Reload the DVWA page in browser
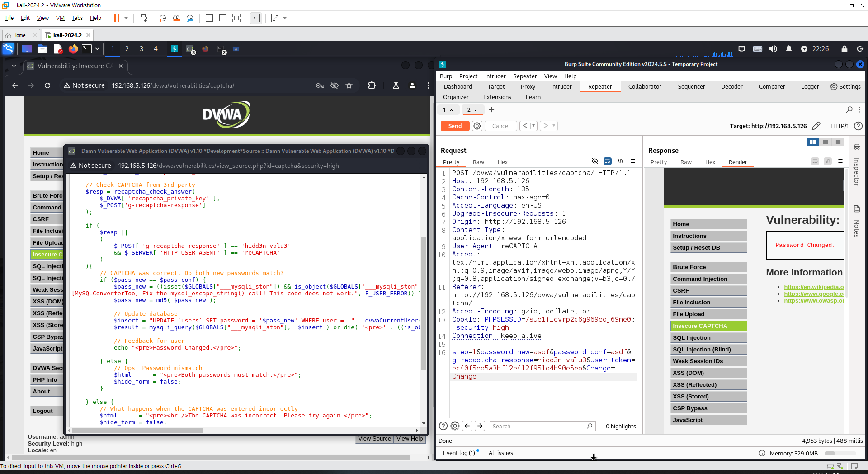Image resolution: width=868 pixels, height=474 pixels. pyautogui.click(x=47, y=85)
